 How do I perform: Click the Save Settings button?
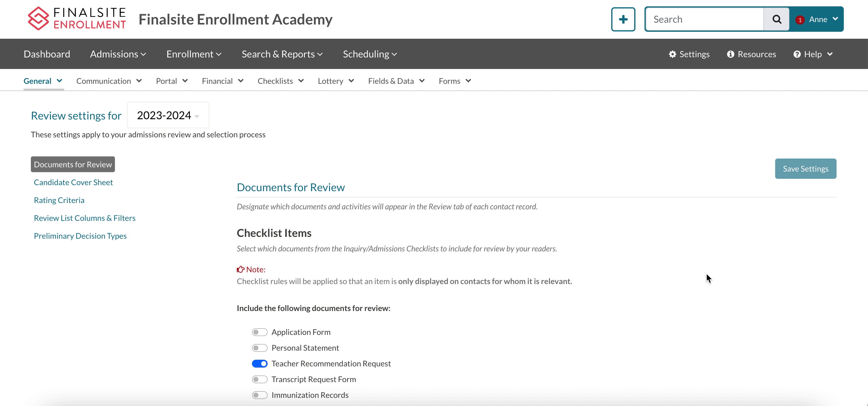click(805, 169)
